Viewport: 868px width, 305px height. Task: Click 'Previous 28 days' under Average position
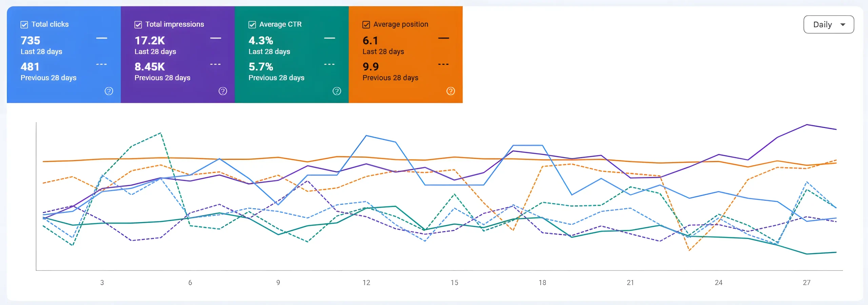[390, 78]
